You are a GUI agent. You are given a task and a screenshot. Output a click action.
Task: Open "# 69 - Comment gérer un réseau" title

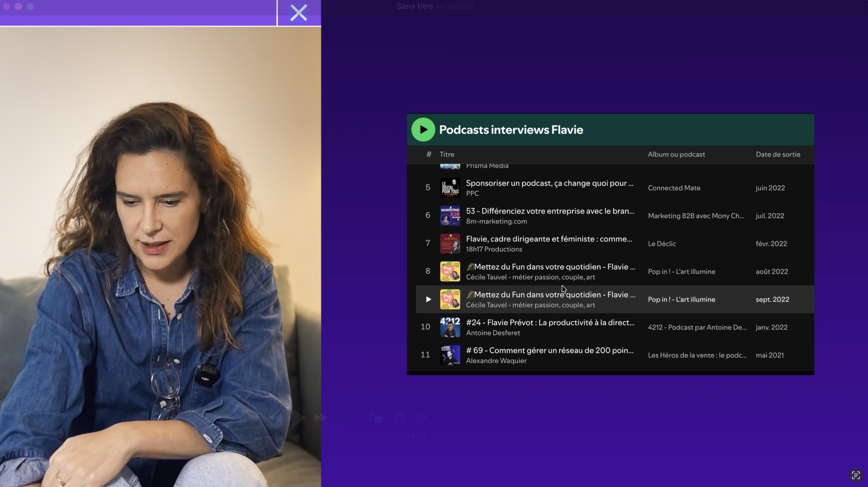coord(550,350)
